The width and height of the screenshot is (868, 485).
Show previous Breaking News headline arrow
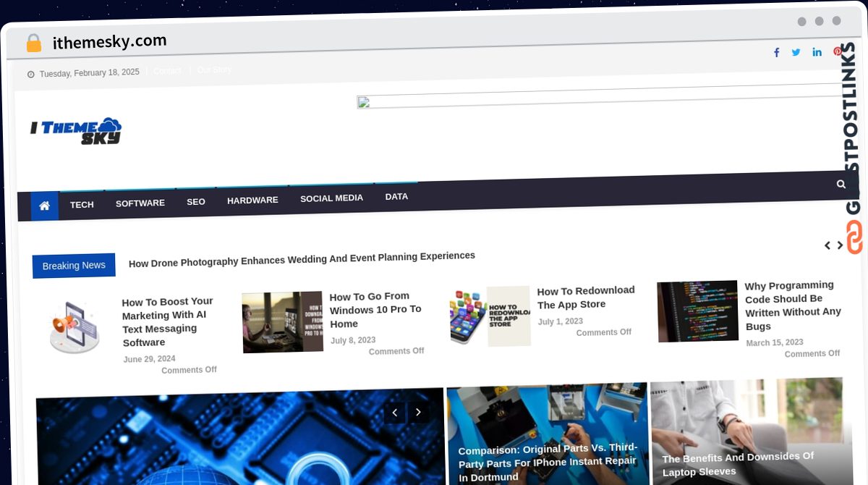point(827,245)
